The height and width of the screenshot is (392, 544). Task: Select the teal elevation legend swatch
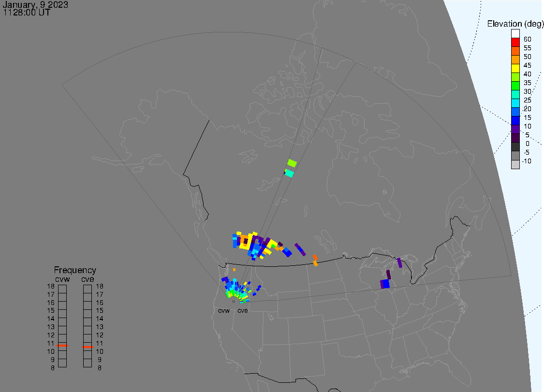[x=515, y=94]
